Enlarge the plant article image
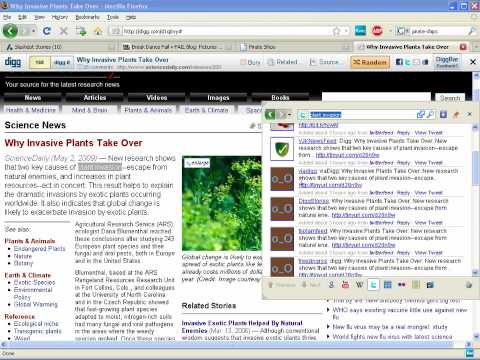This screenshot has width=480, height=360. [197, 163]
